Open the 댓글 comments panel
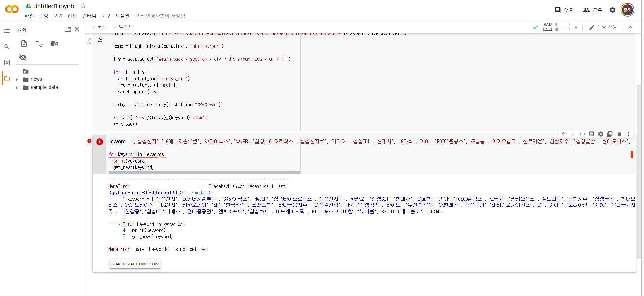The image size is (644, 296). 564,10
